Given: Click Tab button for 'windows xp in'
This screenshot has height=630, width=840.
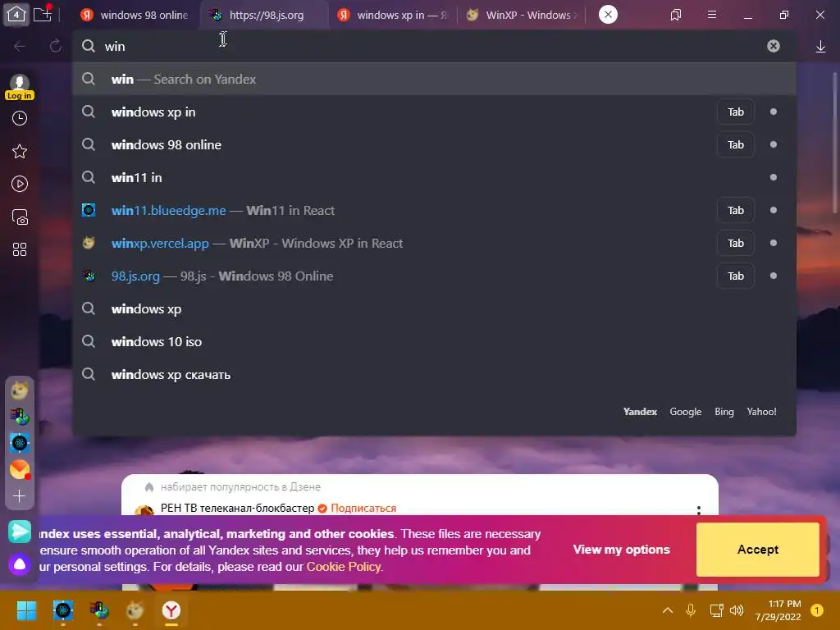Looking at the screenshot, I should click(736, 112).
